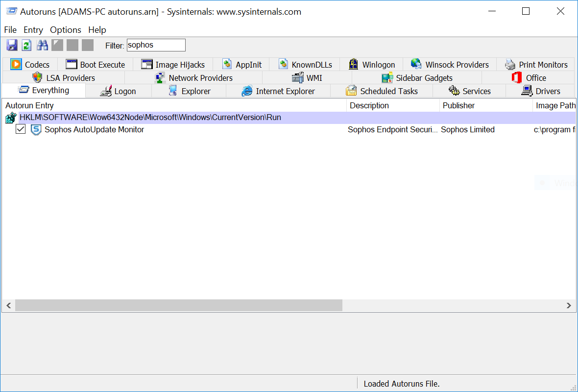Switch to the Services tab

tap(469, 91)
